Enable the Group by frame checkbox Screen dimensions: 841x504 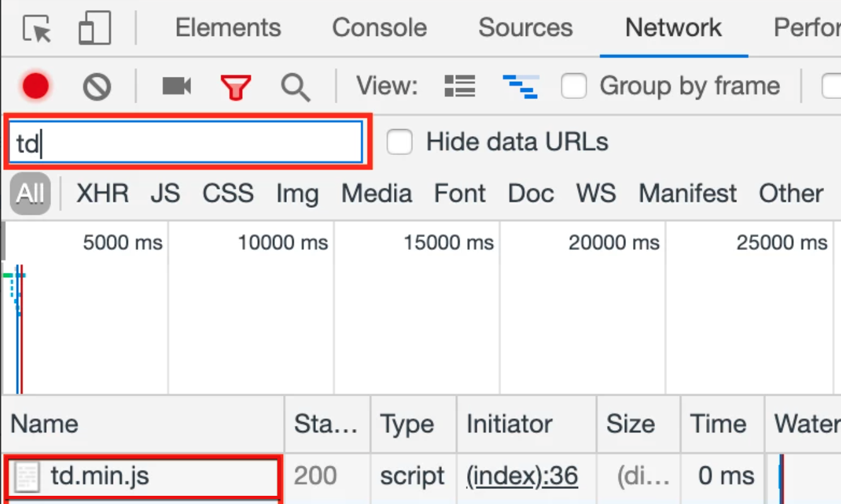pos(574,86)
